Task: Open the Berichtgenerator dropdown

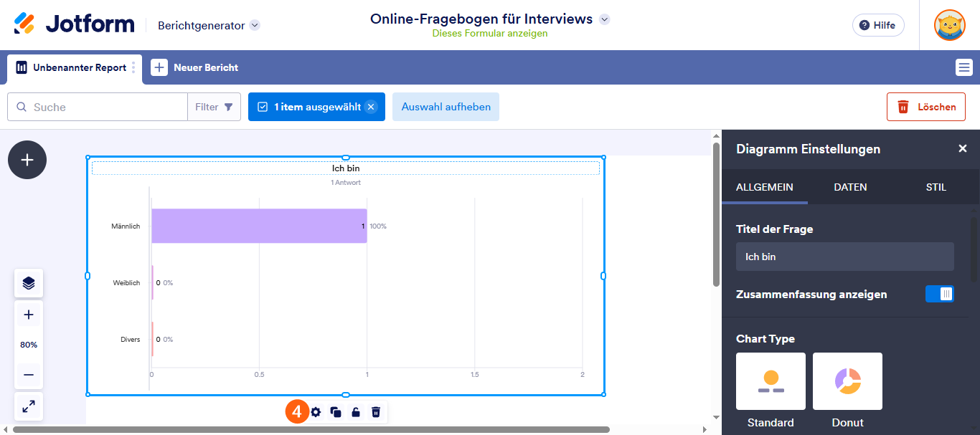Action: [x=209, y=25]
